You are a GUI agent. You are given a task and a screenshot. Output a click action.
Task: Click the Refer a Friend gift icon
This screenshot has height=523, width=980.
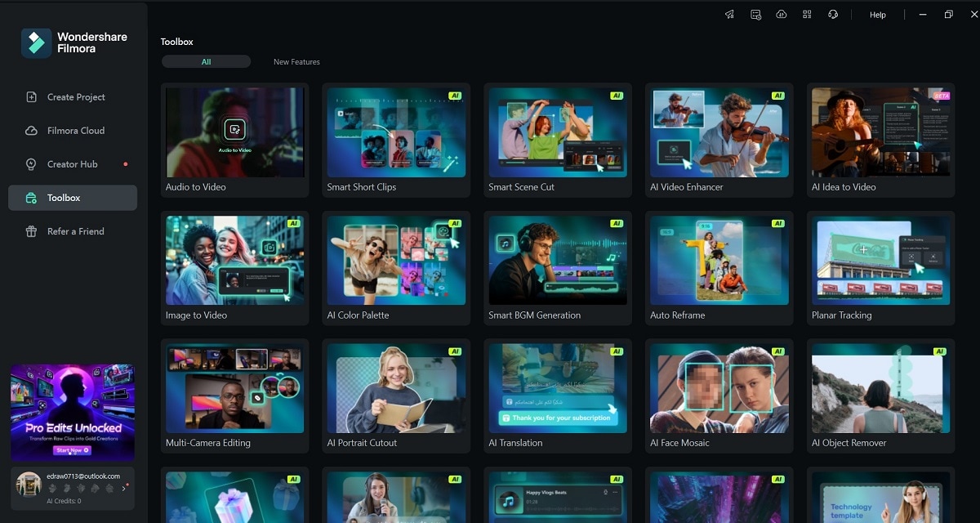pos(31,231)
